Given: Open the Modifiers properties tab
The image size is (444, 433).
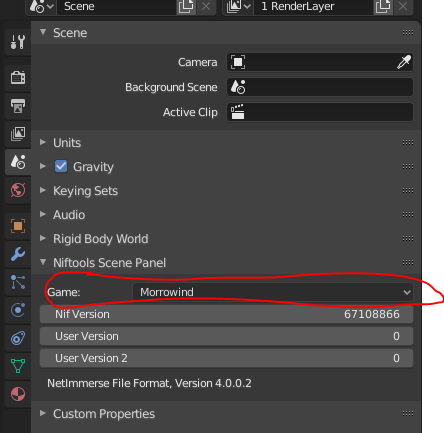Looking at the screenshot, I should (x=18, y=254).
